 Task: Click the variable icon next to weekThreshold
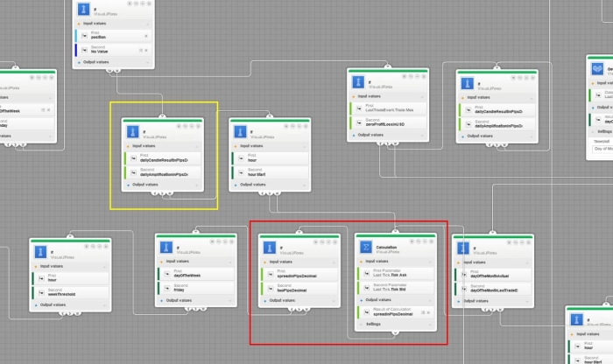pyautogui.click(x=41, y=292)
